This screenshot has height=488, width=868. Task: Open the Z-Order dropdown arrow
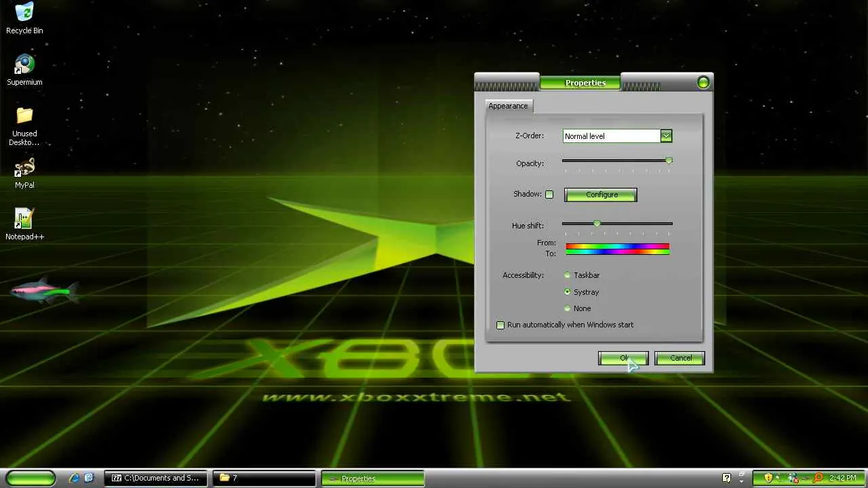pos(666,136)
